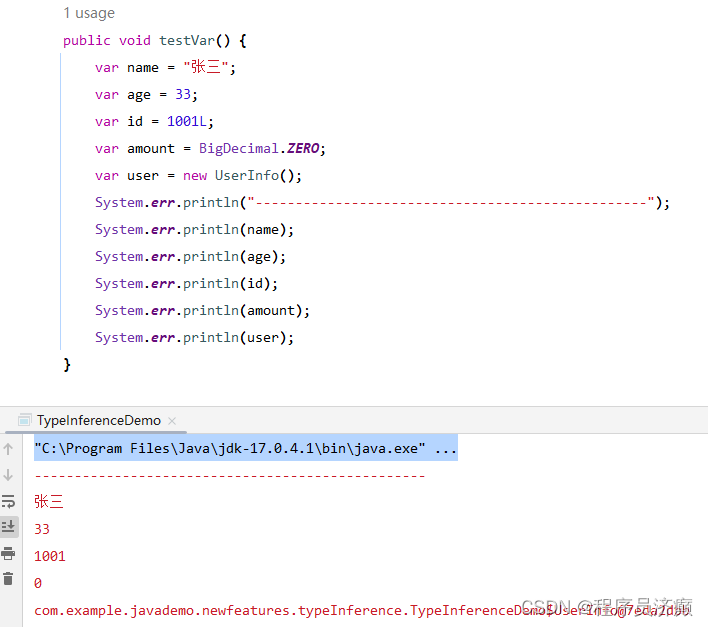Close the TypeInferenceDemo run tab
This screenshot has height=627, width=708.
point(172,421)
